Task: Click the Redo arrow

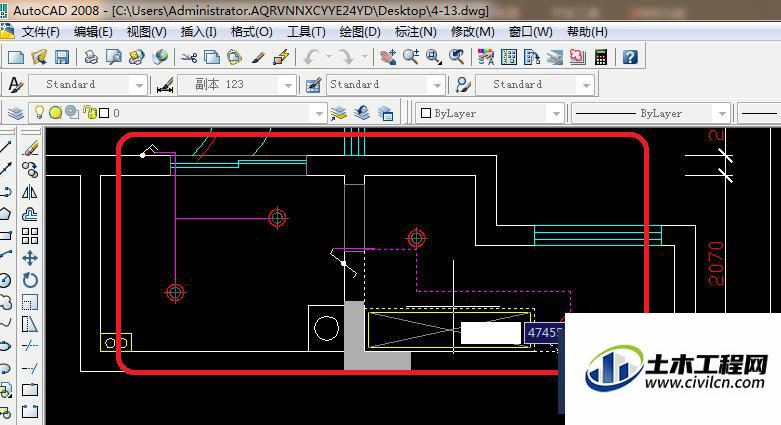Action: [x=345, y=57]
